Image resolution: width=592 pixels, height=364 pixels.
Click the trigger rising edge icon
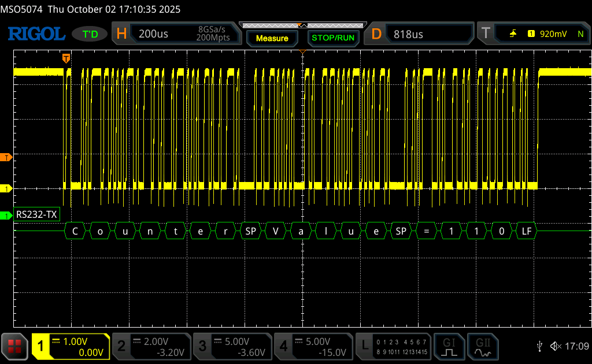[x=513, y=34]
